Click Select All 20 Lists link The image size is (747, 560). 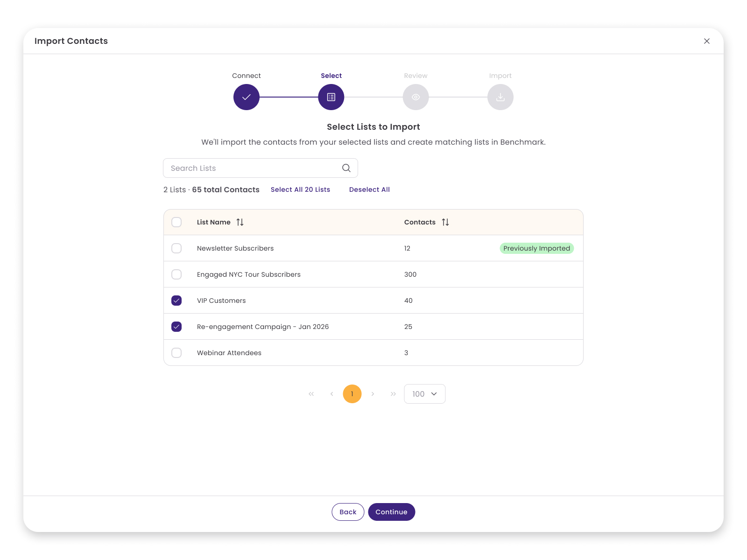click(300, 189)
